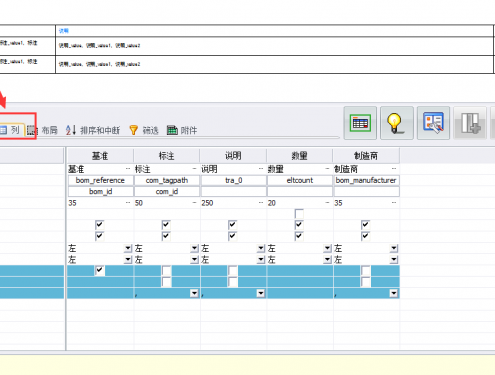Select the 标注 column header
This screenshot has width=495, height=375.
pos(166,156)
